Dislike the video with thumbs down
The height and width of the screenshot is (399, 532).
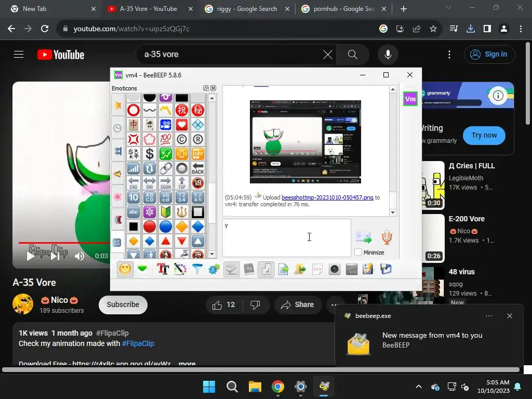(x=255, y=304)
